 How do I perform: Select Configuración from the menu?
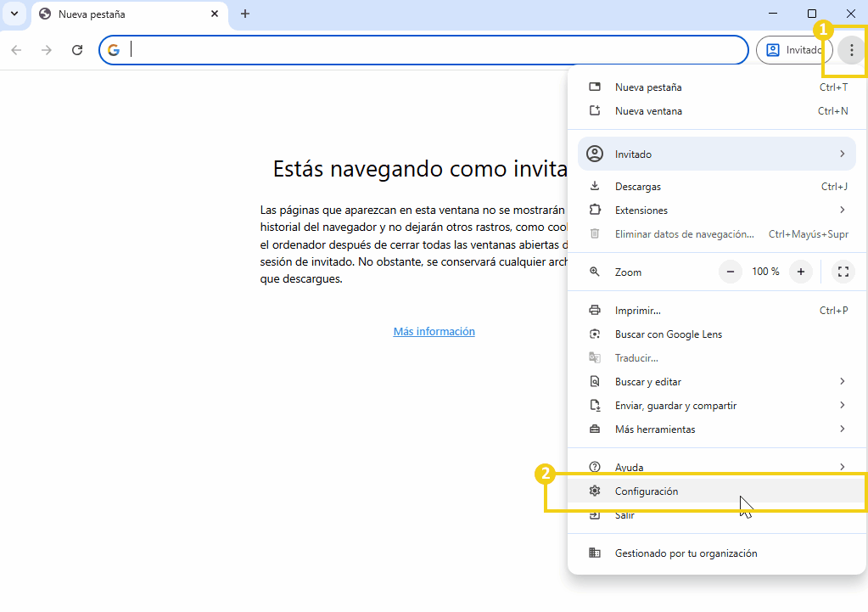point(647,491)
